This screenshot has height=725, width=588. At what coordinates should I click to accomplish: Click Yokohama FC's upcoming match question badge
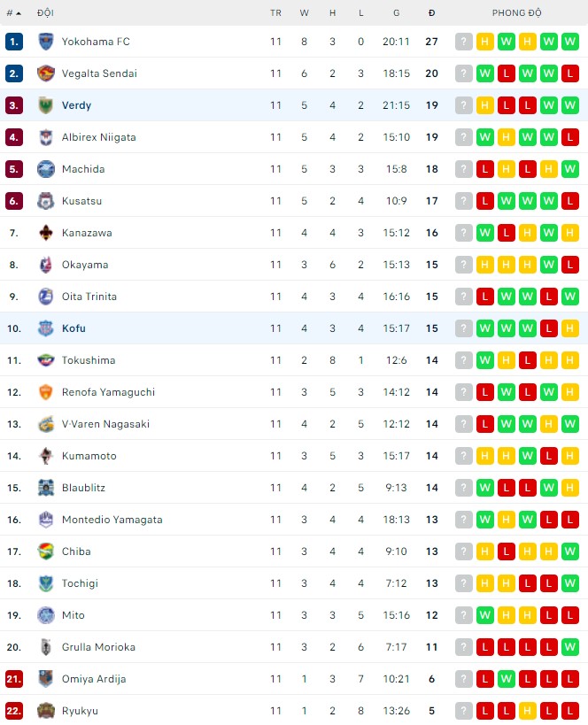tap(463, 42)
